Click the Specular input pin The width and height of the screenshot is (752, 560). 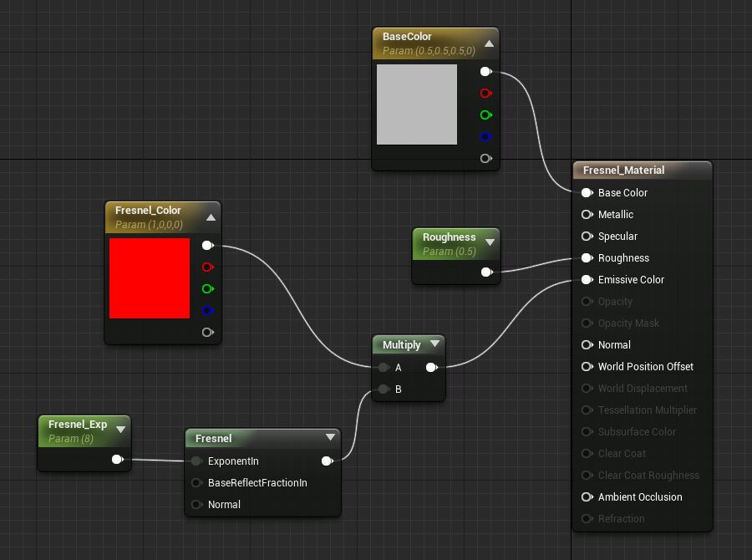point(587,237)
